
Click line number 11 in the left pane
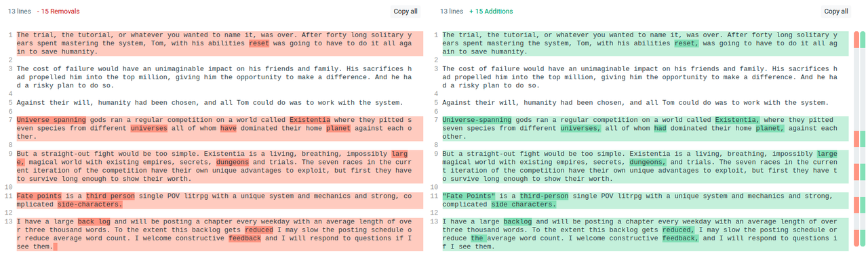click(9, 196)
